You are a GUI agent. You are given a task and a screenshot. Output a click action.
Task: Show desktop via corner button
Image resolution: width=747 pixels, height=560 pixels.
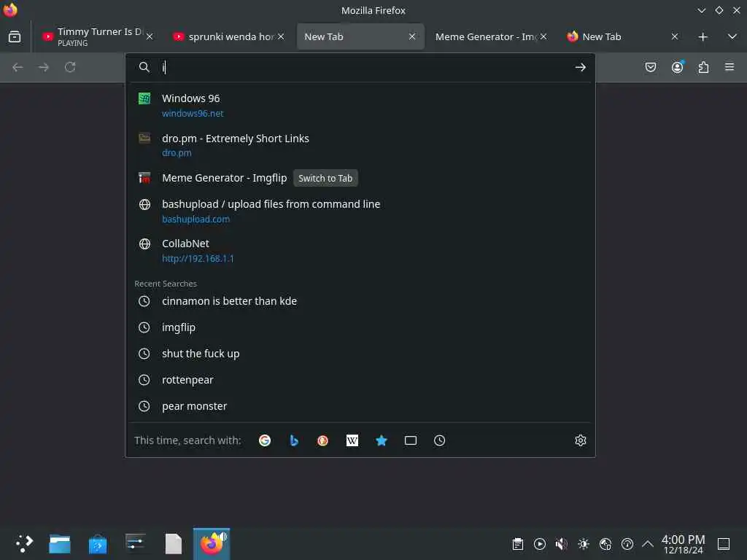[x=724, y=544]
